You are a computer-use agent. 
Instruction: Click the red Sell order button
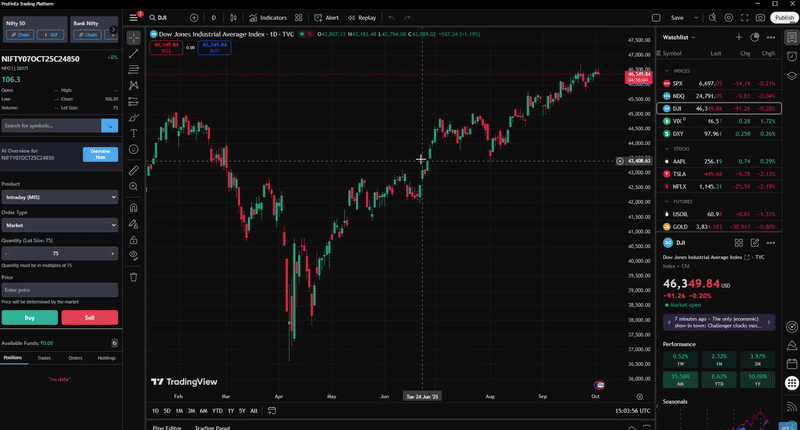pyautogui.click(x=90, y=317)
